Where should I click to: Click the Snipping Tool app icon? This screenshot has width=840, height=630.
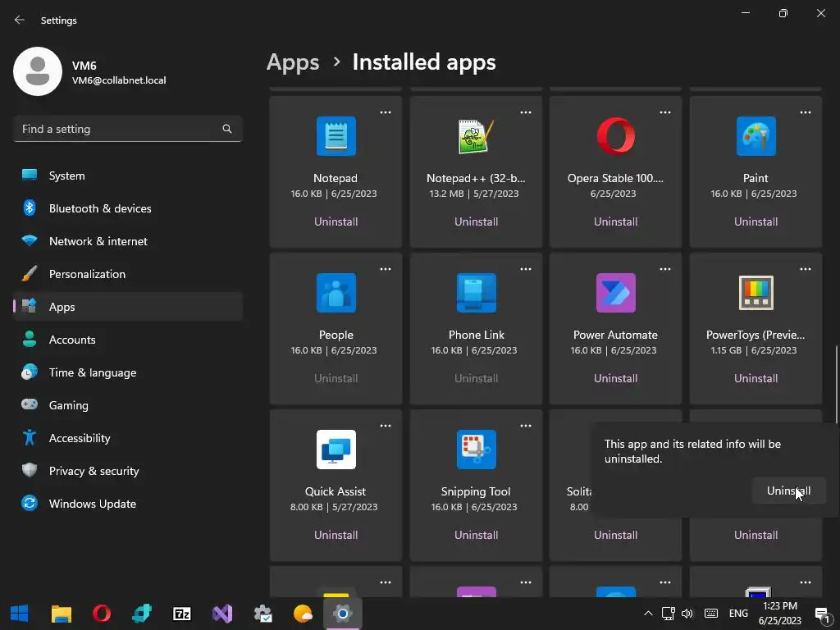[477, 450]
